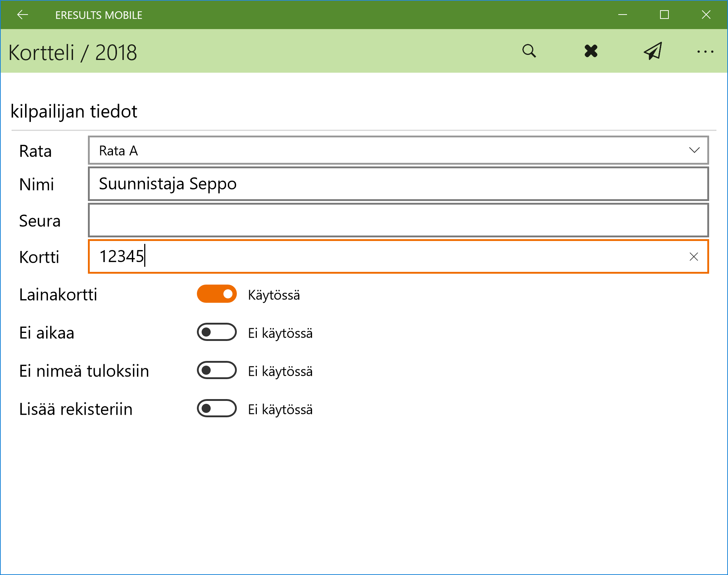Click the black X cancel icon
Image resolution: width=728 pixels, height=575 pixels.
pyautogui.click(x=591, y=51)
